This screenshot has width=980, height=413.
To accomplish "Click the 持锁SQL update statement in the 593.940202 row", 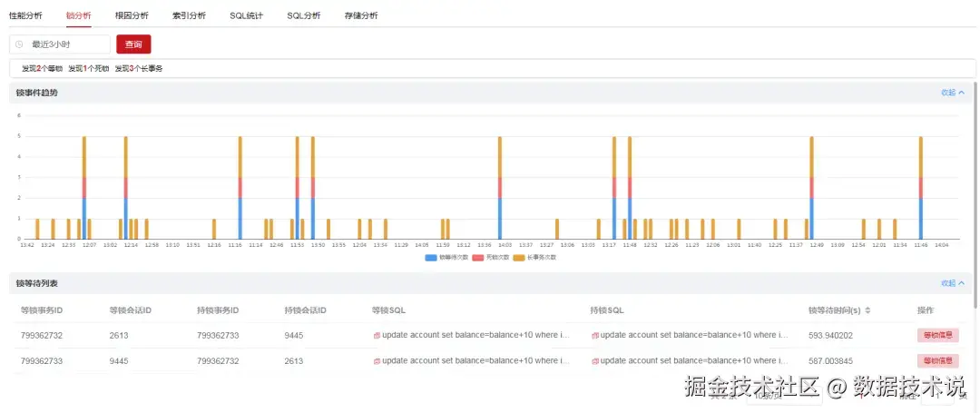I will click(694, 336).
